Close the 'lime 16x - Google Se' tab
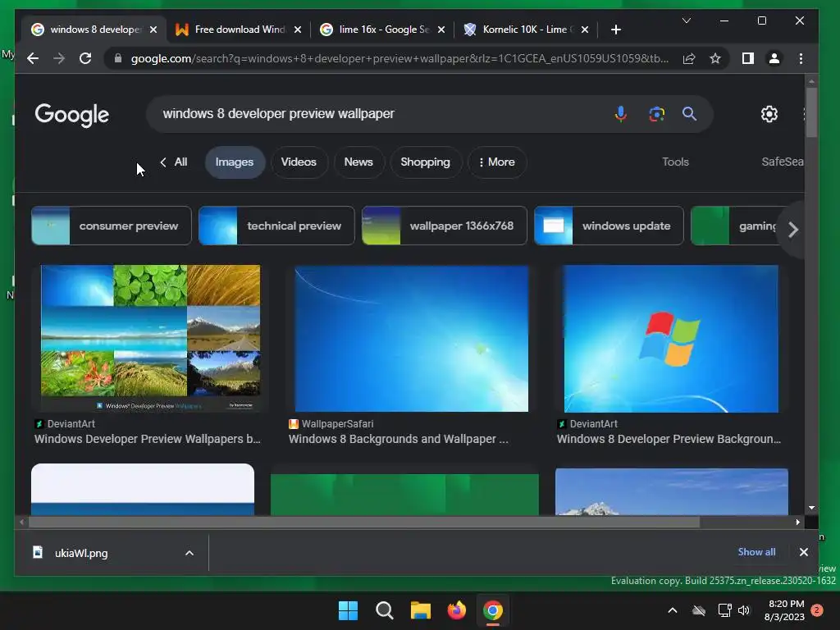This screenshot has height=630, width=840. pyautogui.click(x=441, y=30)
